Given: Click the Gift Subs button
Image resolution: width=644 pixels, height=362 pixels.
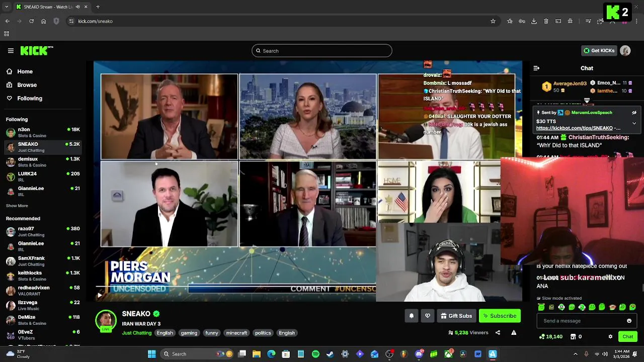Looking at the screenshot, I should pyautogui.click(x=456, y=316).
